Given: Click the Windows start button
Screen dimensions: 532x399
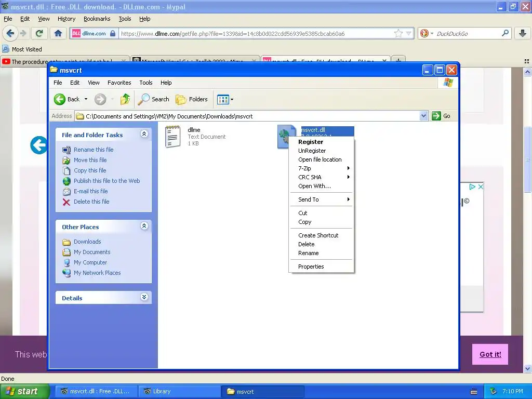Looking at the screenshot, I should [x=24, y=391].
